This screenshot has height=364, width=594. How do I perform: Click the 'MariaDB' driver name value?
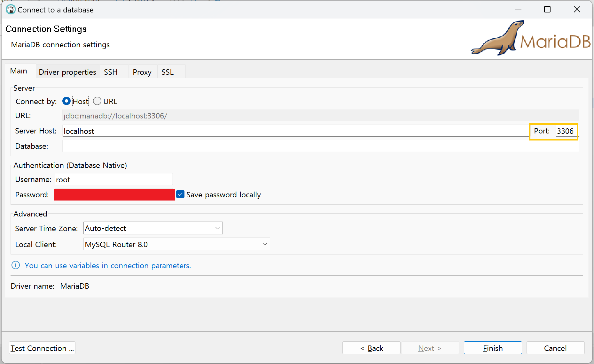pyautogui.click(x=74, y=286)
